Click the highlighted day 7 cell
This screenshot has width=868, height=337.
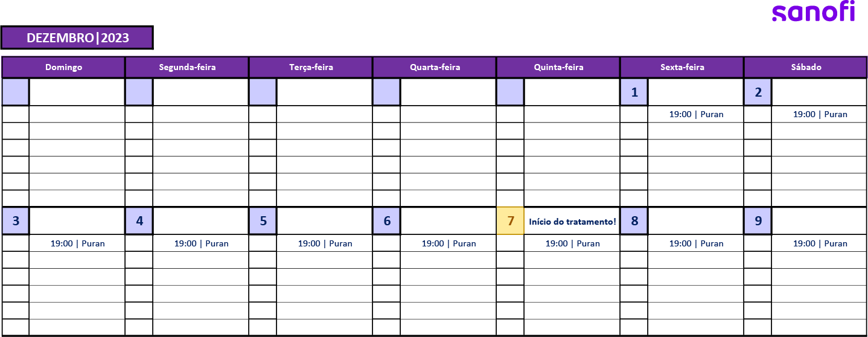coord(511,221)
